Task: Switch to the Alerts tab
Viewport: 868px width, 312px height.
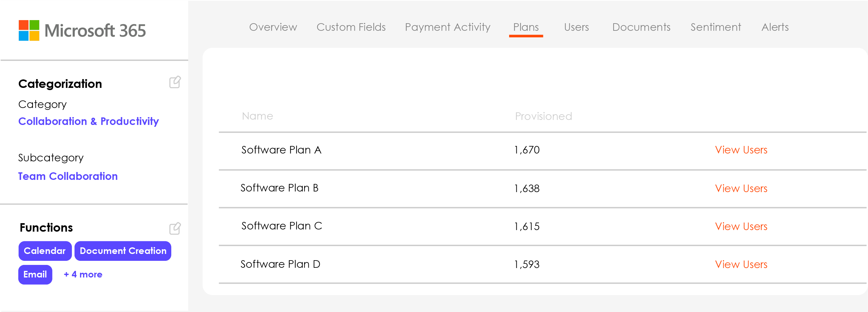Action: (775, 27)
